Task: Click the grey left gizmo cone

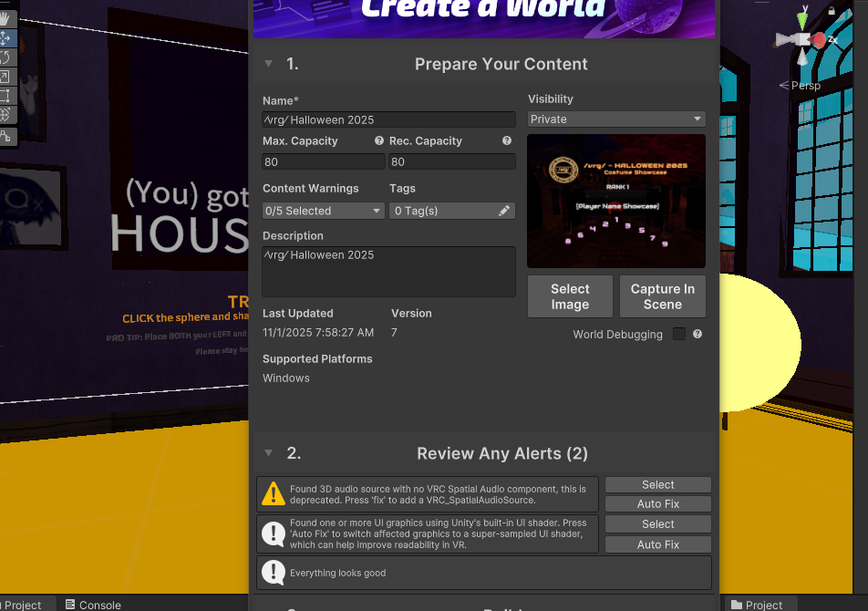Action: pos(785,40)
